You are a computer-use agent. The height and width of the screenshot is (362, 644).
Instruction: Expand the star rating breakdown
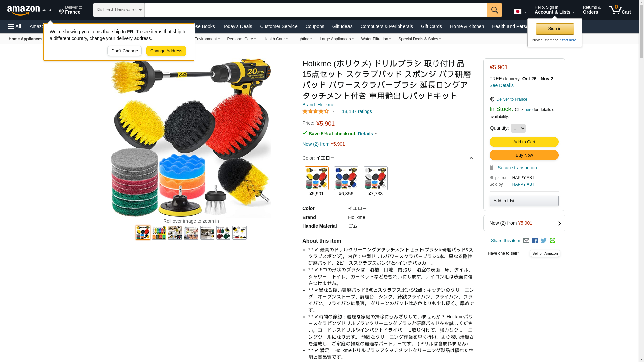click(x=319, y=111)
